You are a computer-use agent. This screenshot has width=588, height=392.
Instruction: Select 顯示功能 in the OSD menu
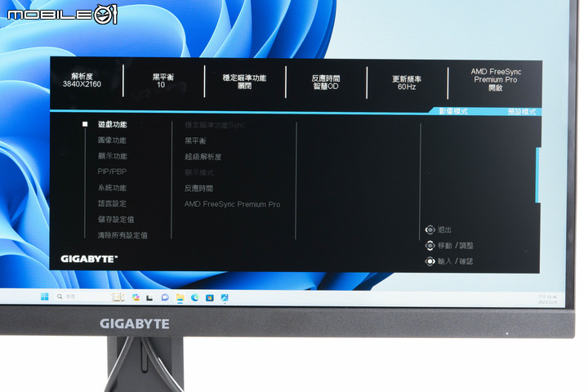click(x=113, y=156)
